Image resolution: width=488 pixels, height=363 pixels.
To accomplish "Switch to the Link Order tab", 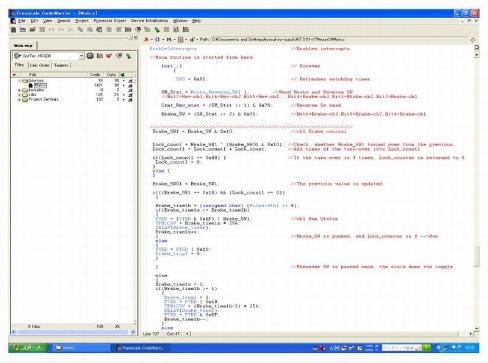I will [x=39, y=65].
